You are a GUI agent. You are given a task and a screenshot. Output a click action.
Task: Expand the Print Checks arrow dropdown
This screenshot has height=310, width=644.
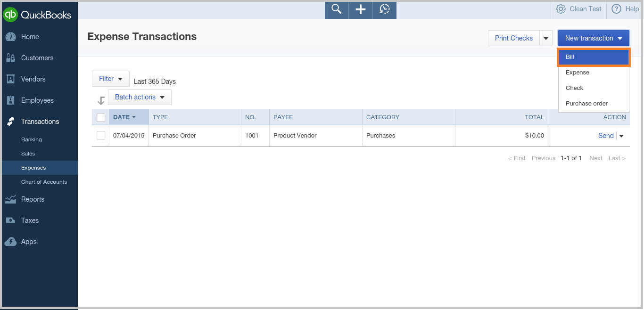click(546, 38)
